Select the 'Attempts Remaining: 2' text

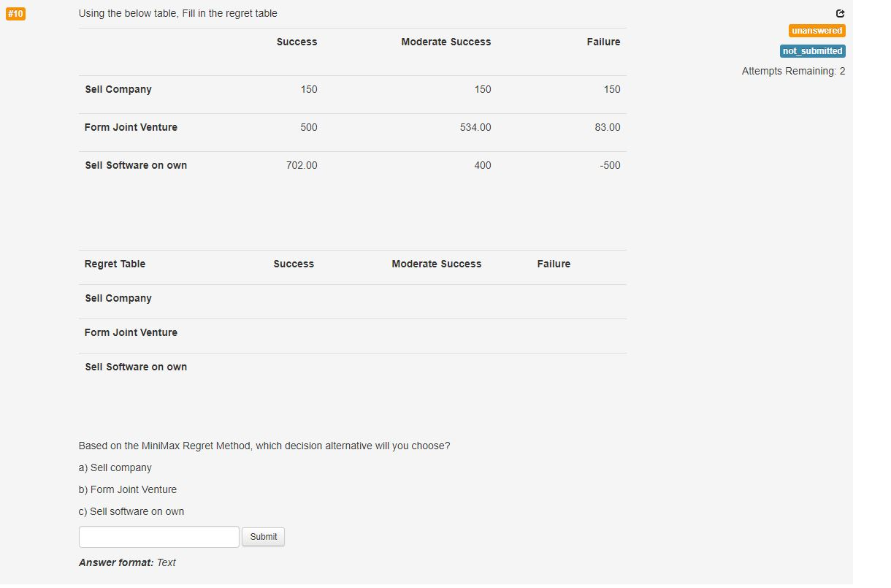(793, 71)
